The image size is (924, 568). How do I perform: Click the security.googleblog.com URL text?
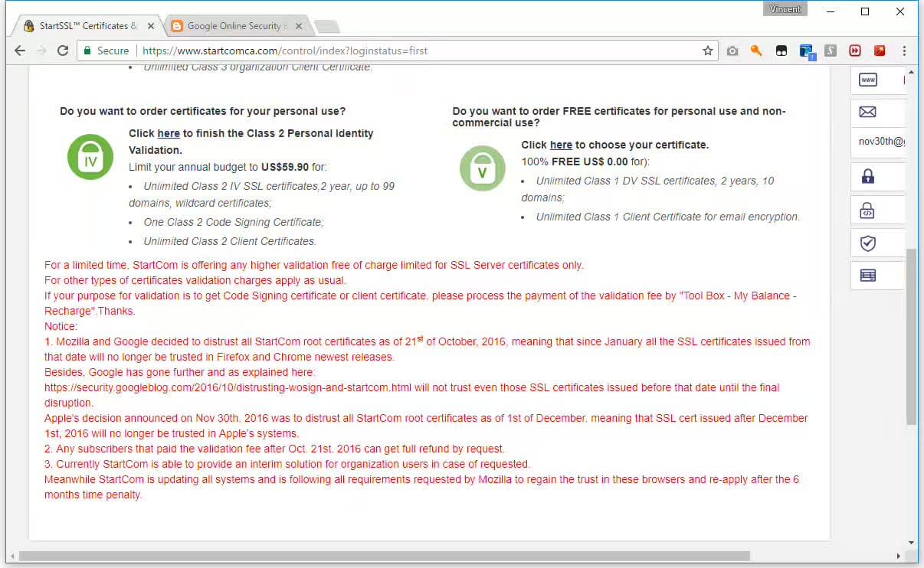click(228, 387)
